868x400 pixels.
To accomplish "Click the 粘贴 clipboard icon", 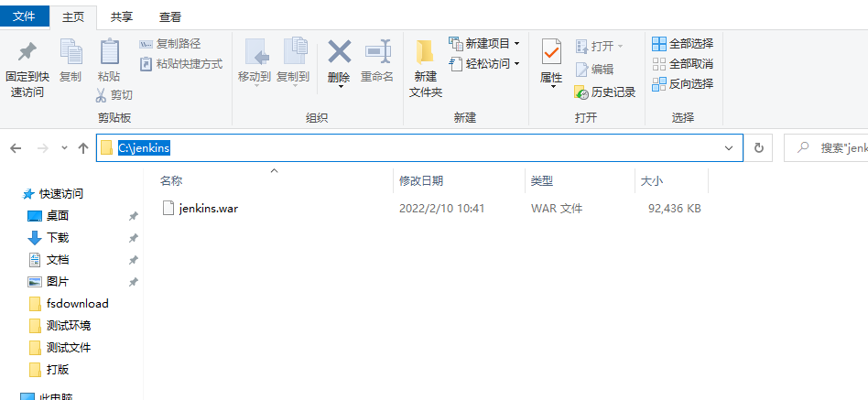I will click(110, 51).
